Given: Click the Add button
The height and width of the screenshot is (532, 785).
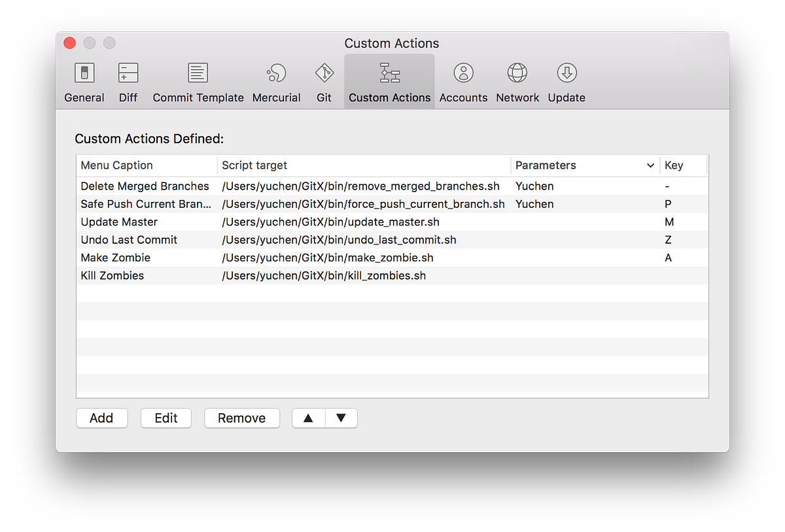Looking at the screenshot, I should point(101,418).
